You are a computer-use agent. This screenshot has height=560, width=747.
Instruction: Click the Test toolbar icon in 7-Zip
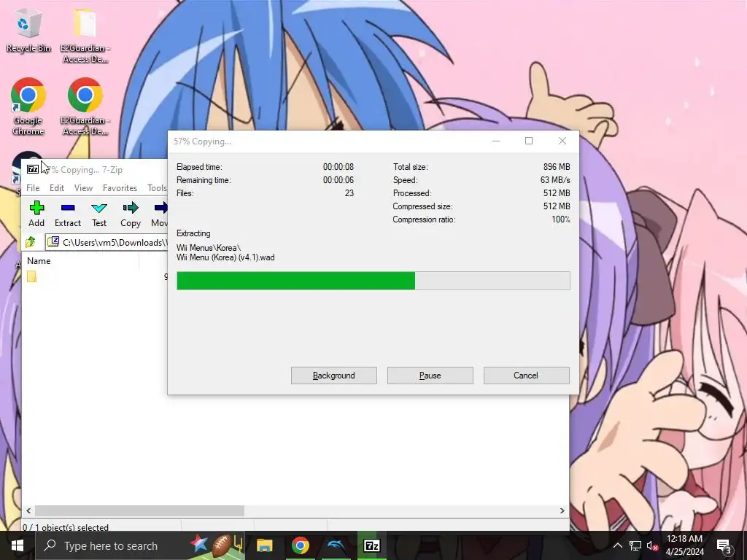point(99,208)
